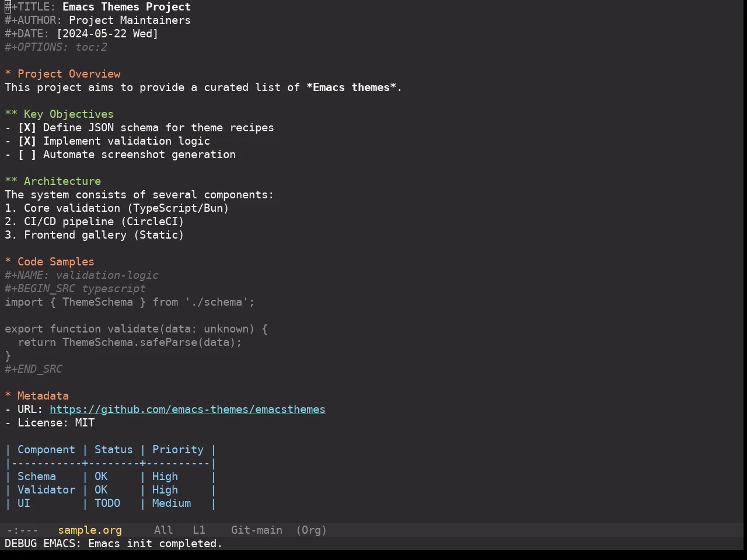The width and height of the screenshot is (747, 560).
Task: Toggle the 'Implement validation logic' checkbox
Action: click(27, 141)
